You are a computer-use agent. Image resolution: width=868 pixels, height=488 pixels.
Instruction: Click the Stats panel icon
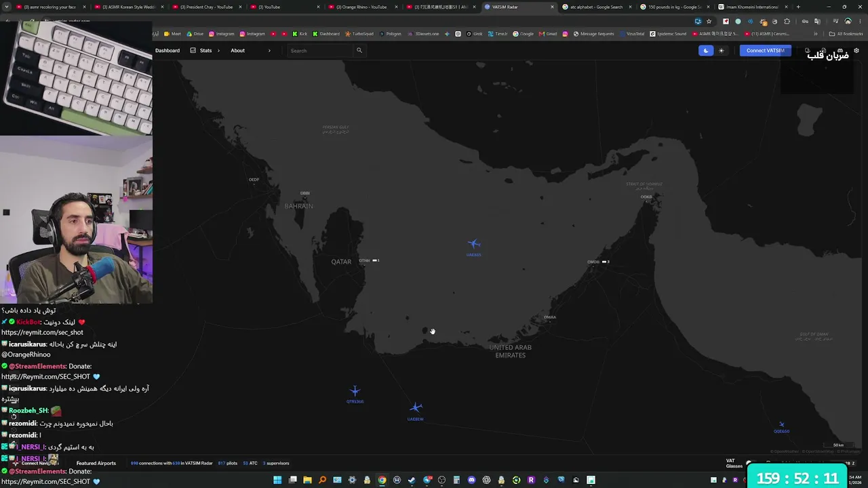click(193, 50)
